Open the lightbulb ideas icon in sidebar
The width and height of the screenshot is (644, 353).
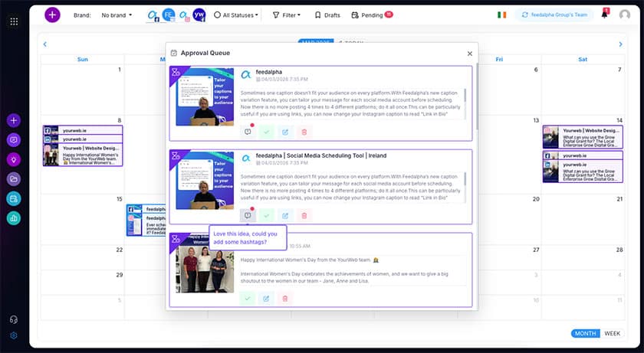[x=14, y=159]
